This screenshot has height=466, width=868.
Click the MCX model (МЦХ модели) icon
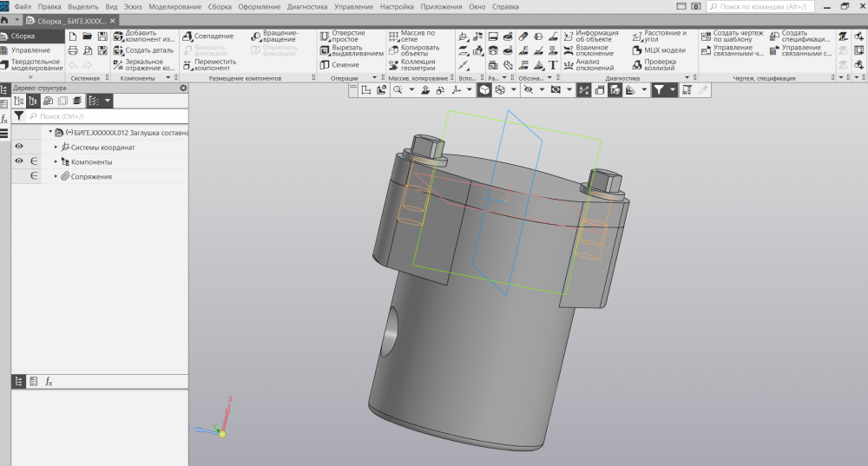638,50
